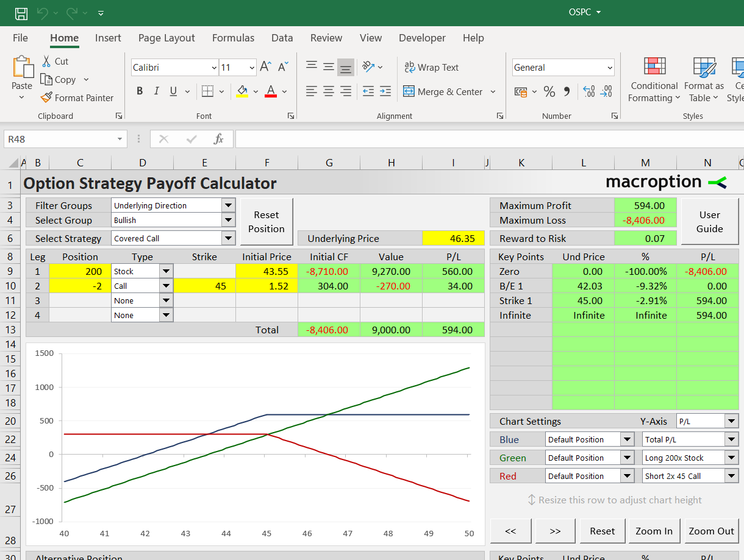Screen dimensions: 744x560
Task: Click the Reset Position button
Action: click(266, 222)
